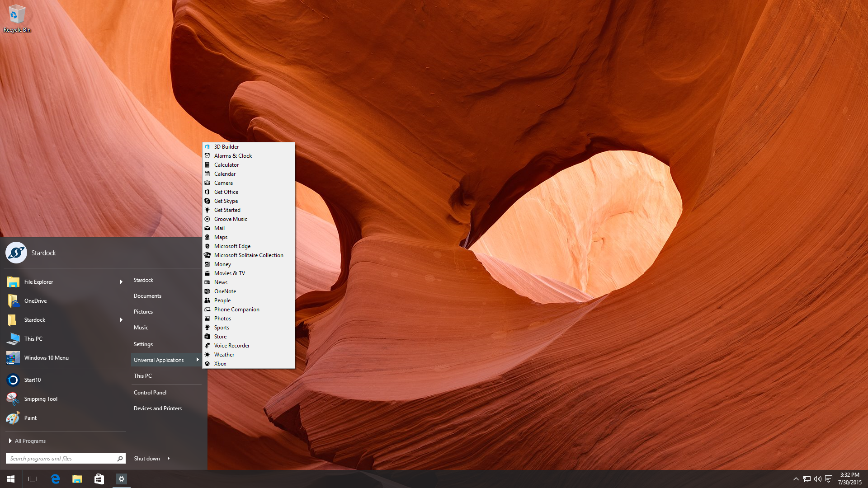Open the Action Center notification icon
The height and width of the screenshot is (488, 868).
pyautogui.click(x=829, y=479)
